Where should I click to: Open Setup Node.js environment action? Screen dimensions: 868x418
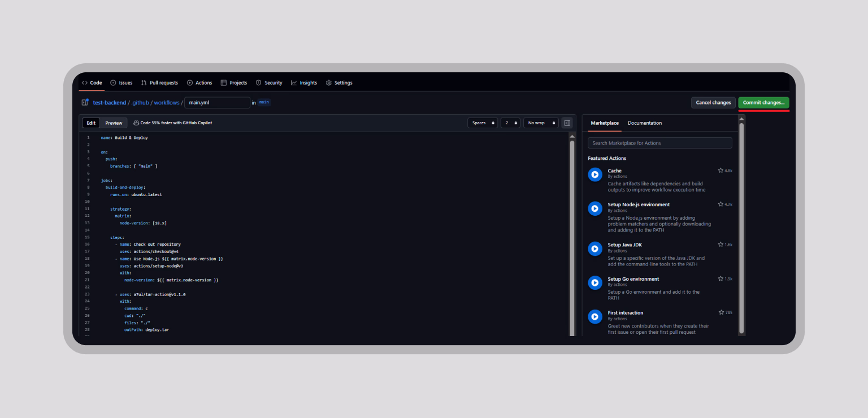click(x=639, y=204)
